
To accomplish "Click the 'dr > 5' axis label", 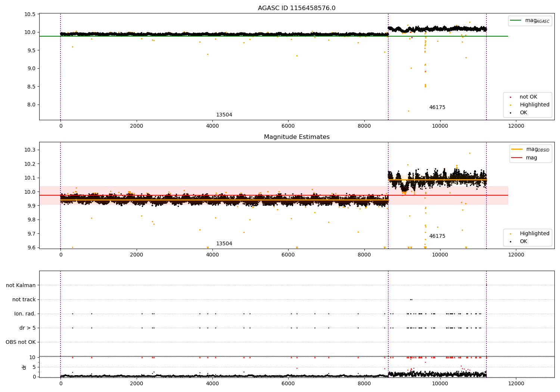I will (28, 328).
